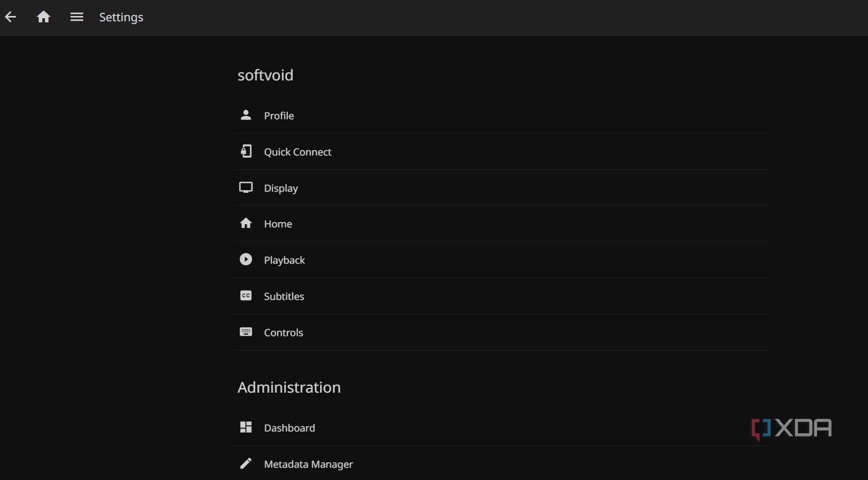Click the Dashboard grid icon

click(246, 427)
